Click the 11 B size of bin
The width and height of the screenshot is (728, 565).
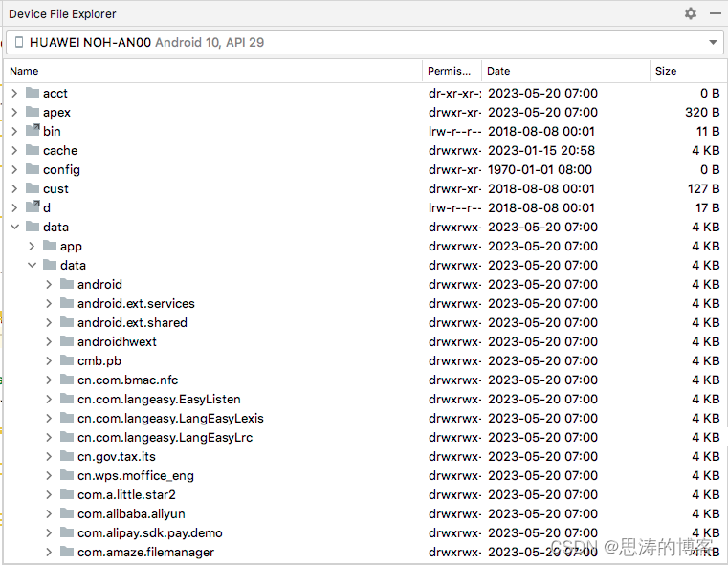tap(708, 132)
